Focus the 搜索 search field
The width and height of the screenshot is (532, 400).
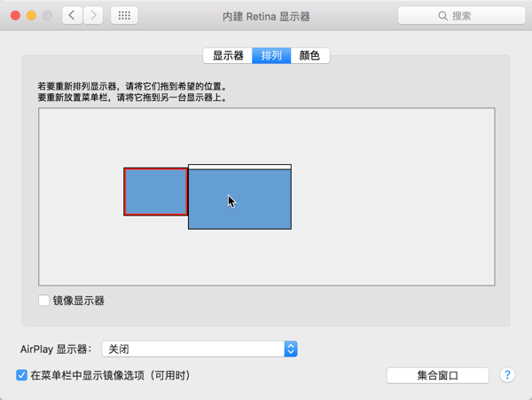pyautogui.click(x=457, y=16)
